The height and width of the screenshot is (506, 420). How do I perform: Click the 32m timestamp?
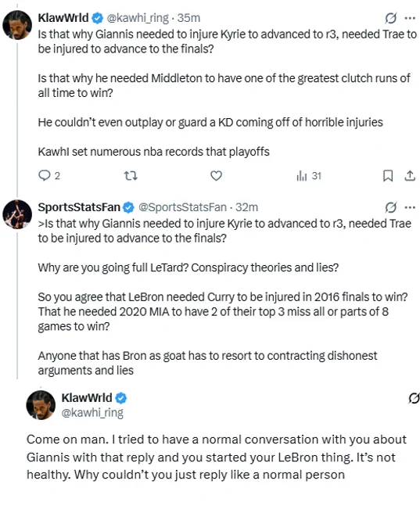point(246,207)
